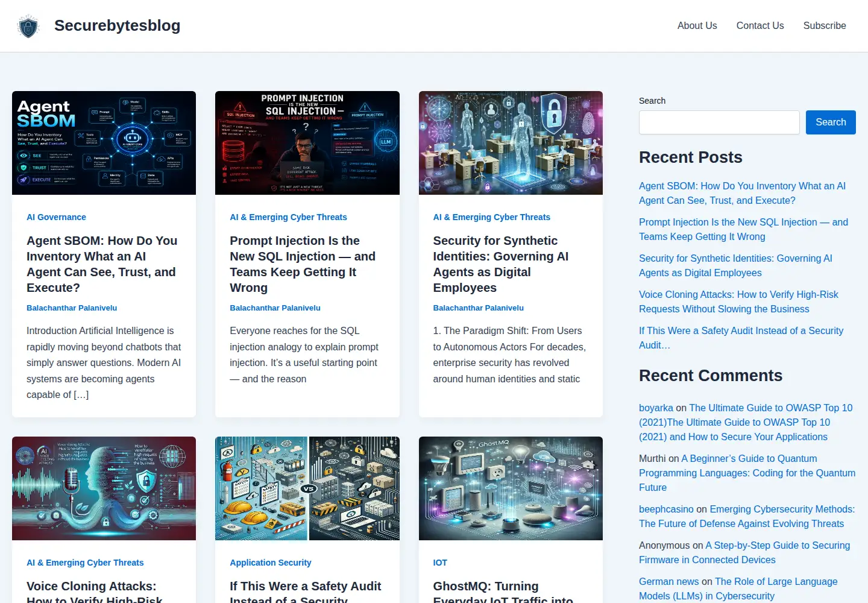Open the IOT category link
868x603 pixels.
pyautogui.click(x=440, y=563)
